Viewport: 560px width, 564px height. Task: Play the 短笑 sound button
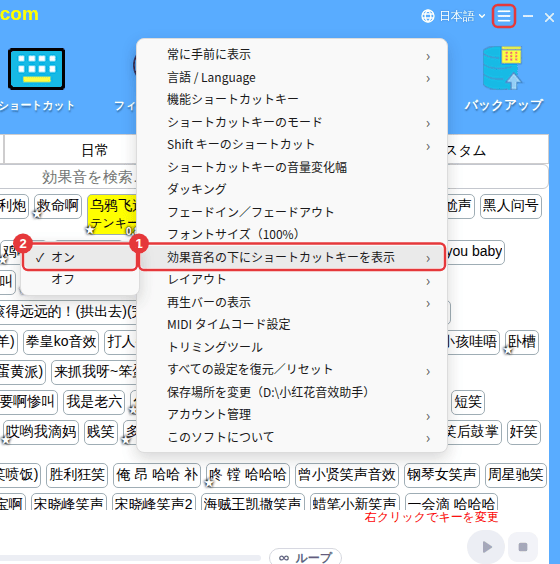pyautogui.click(x=468, y=402)
